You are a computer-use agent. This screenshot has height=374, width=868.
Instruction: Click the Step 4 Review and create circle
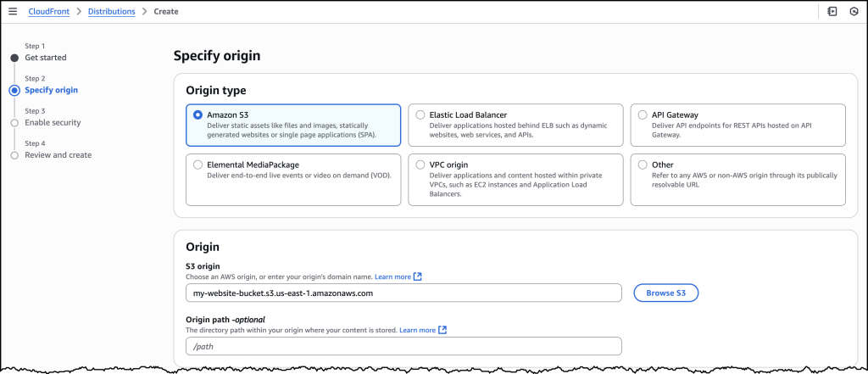14,155
